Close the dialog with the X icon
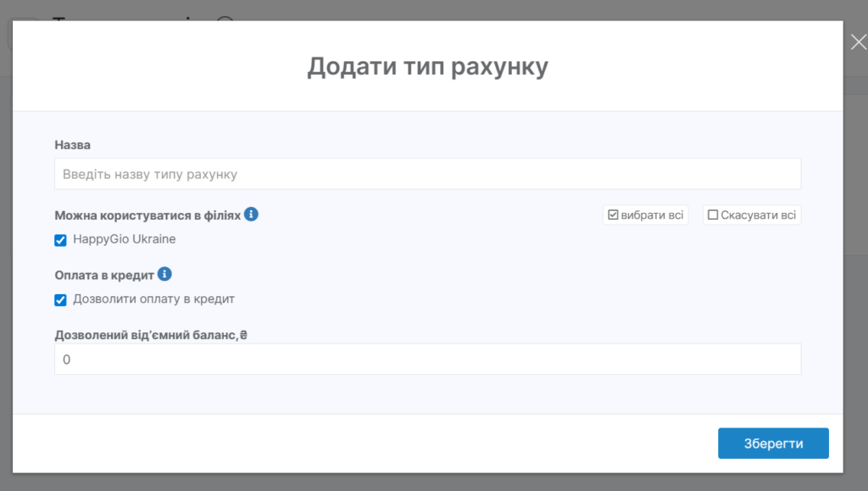Image resolution: width=868 pixels, height=491 pixels. coord(858,42)
